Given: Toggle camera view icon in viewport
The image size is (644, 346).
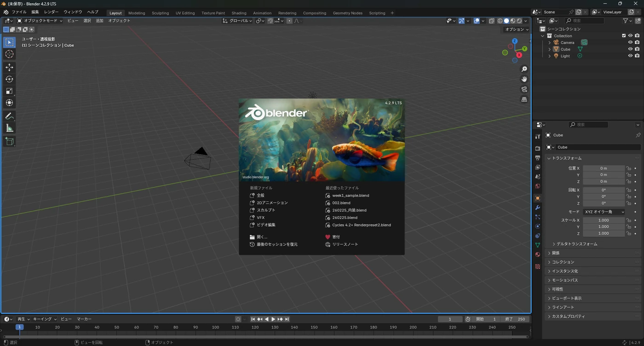Looking at the screenshot, I should click(x=524, y=89).
